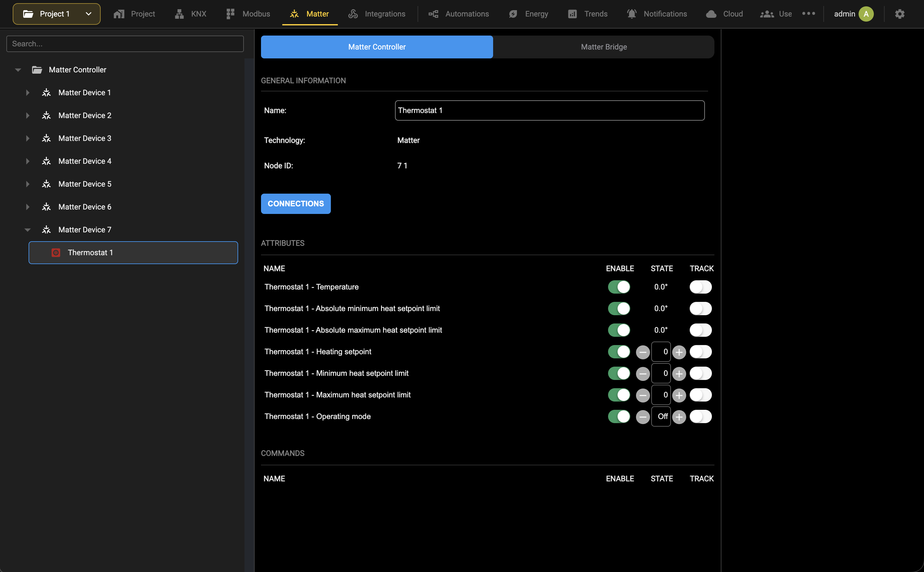
Task: Switch to the Matter Bridge tab
Action: 604,47
